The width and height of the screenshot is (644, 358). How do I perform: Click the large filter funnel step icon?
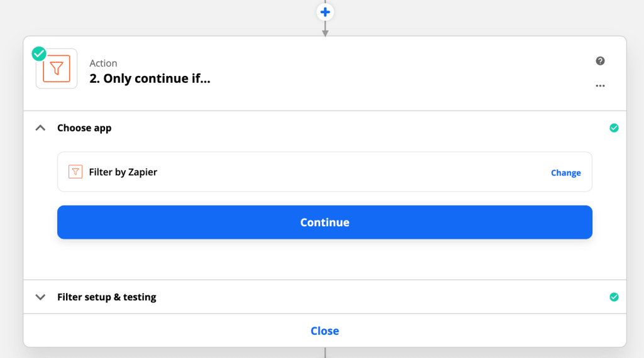(57, 68)
